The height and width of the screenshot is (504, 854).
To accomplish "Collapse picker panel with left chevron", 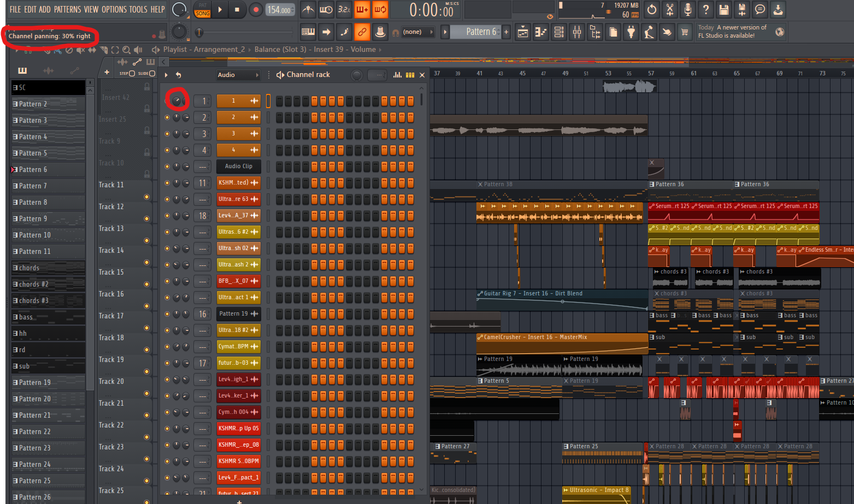I will pos(164,62).
